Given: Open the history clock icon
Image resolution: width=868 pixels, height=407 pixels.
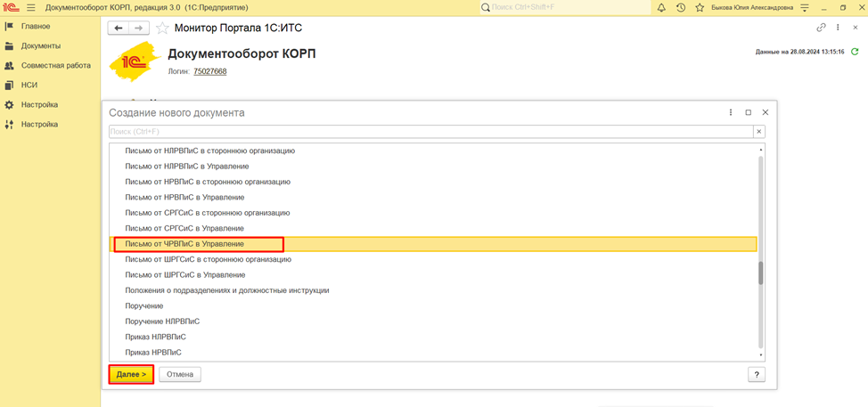Looking at the screenshot, I should point(681,8).
